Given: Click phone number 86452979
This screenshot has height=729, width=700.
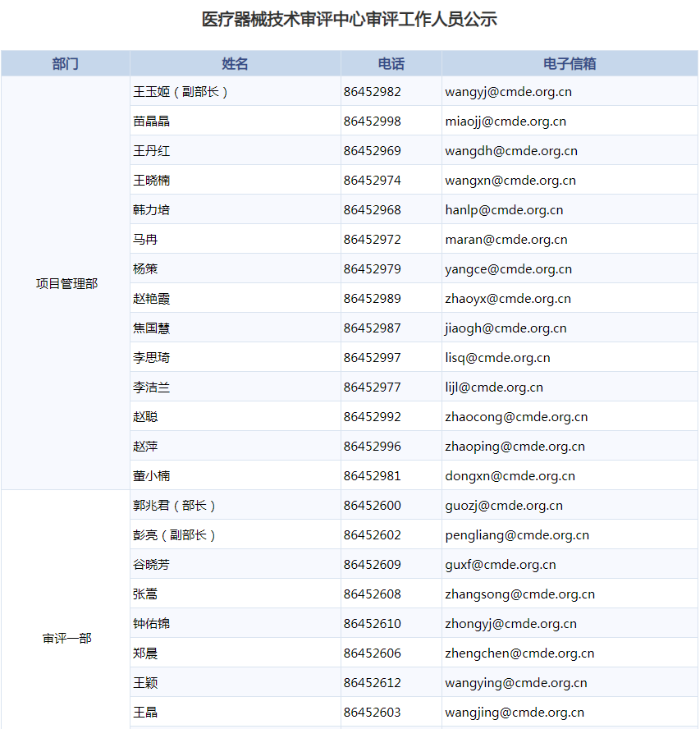Looking at the screenshot, I should [373, 269].
